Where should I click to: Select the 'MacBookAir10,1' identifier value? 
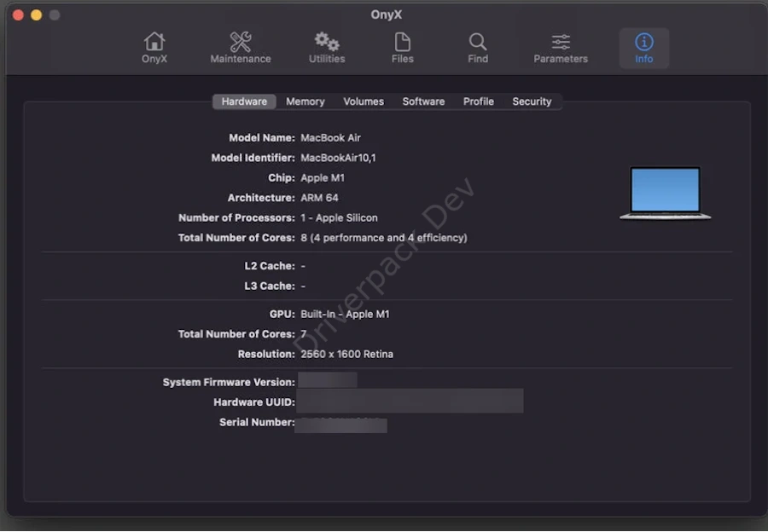(x=338, y=158)
